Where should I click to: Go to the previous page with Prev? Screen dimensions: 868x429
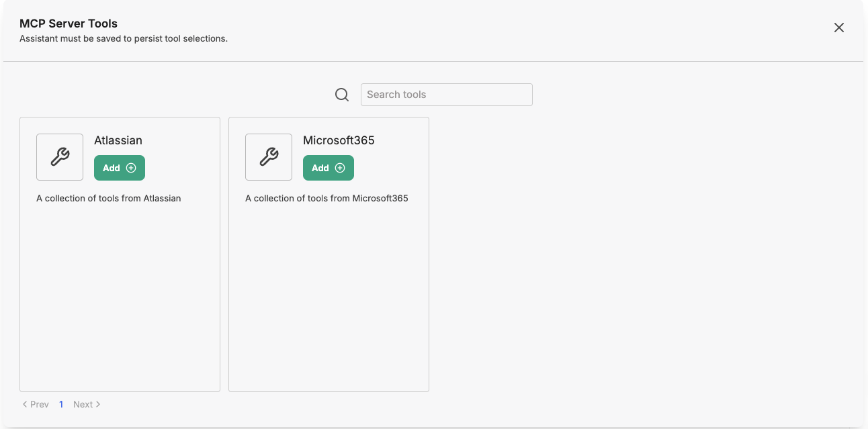click(39, 404)
